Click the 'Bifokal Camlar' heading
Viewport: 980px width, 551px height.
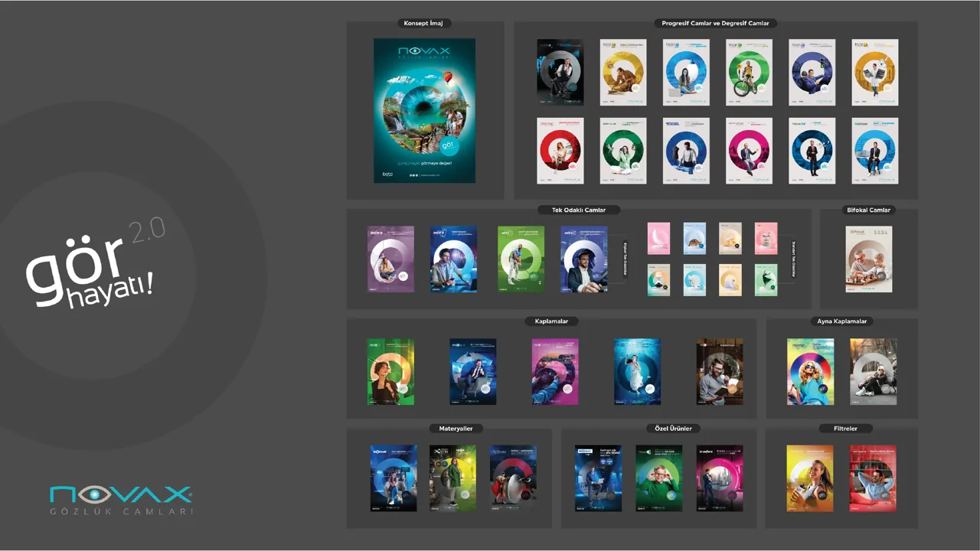869,210
